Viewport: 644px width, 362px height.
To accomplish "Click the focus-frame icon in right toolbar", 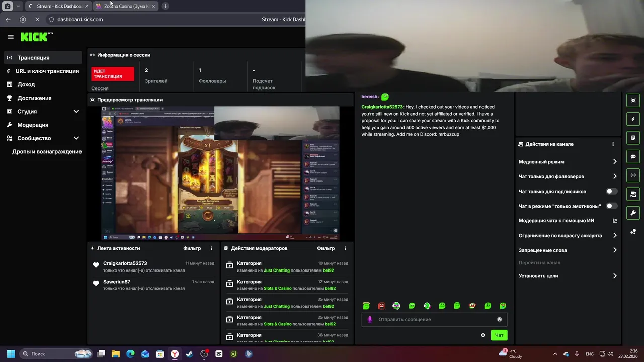I will (633, 100).
